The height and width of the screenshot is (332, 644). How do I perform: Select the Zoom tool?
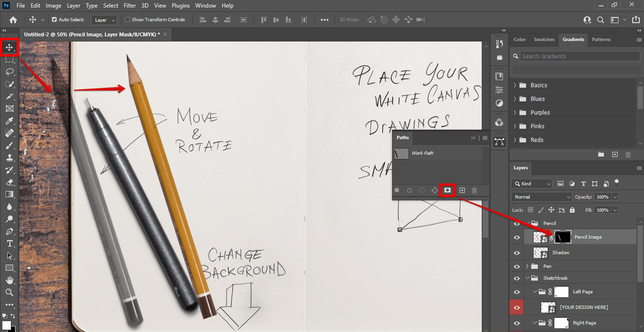[9, 293]
